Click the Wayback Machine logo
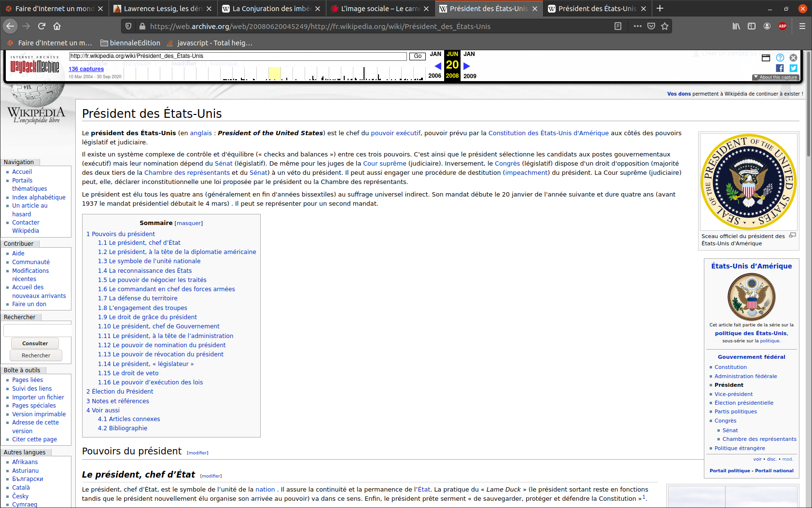812x508 pixels. (35, 66)
